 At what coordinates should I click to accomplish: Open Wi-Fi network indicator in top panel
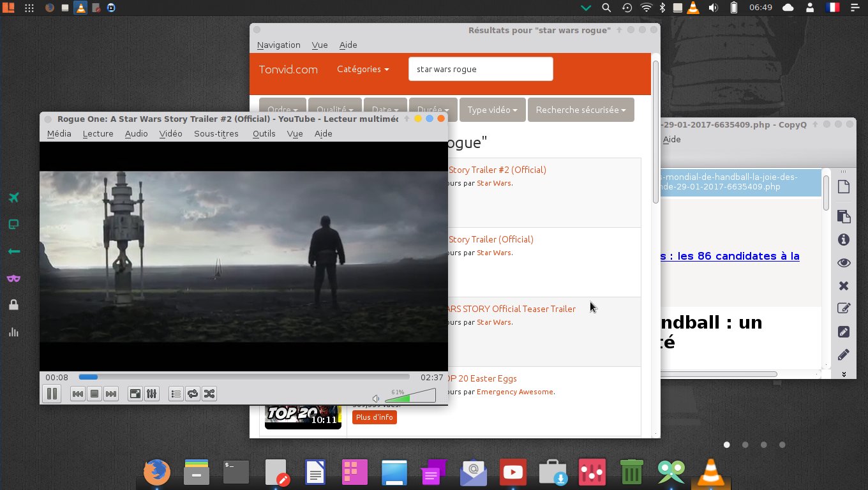pos(647,8)
